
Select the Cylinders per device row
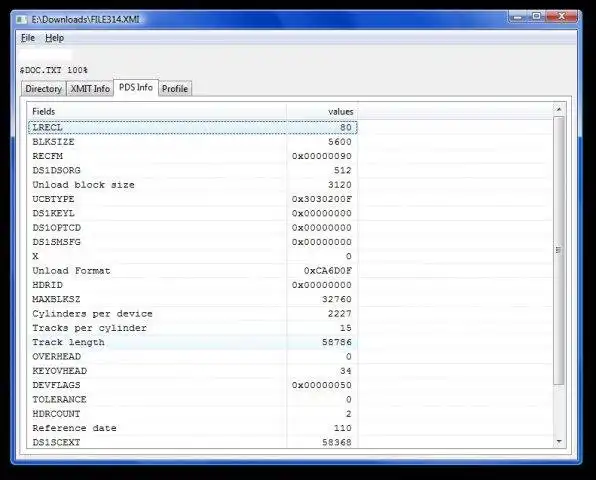pyautogui.click(x=193, y=314)
